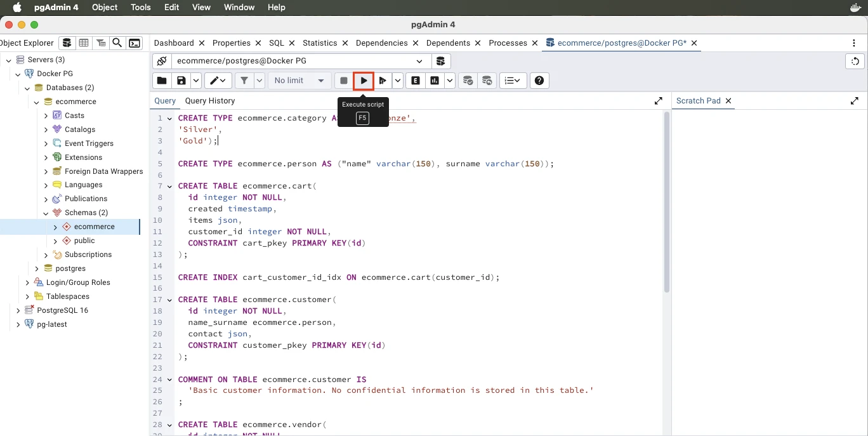
Task: Select the Processes tab
Action: click(x=508, y=43)
